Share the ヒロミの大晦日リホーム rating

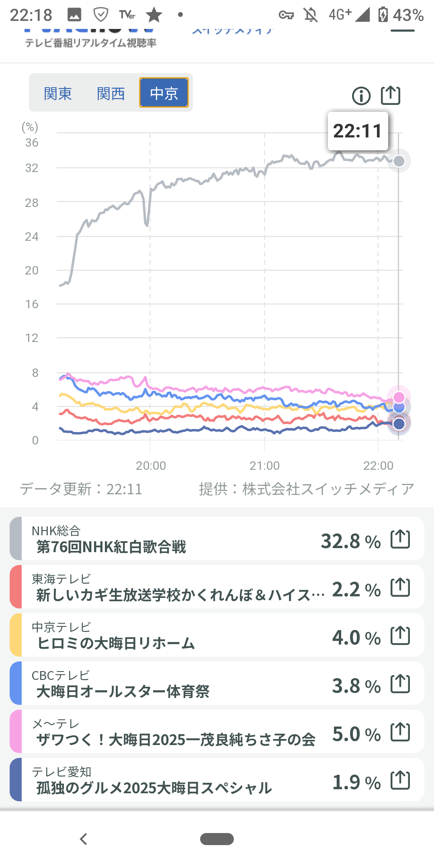(x=400, y=635)
